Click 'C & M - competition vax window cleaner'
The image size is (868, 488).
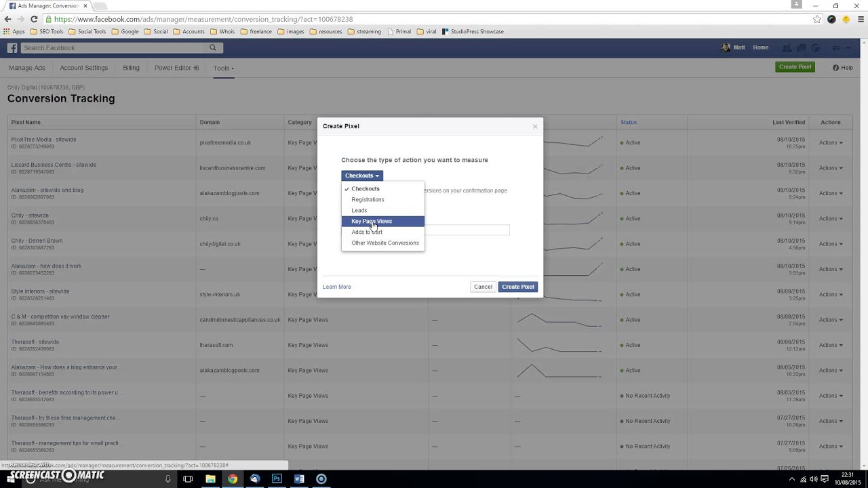[x=60, y=317]
